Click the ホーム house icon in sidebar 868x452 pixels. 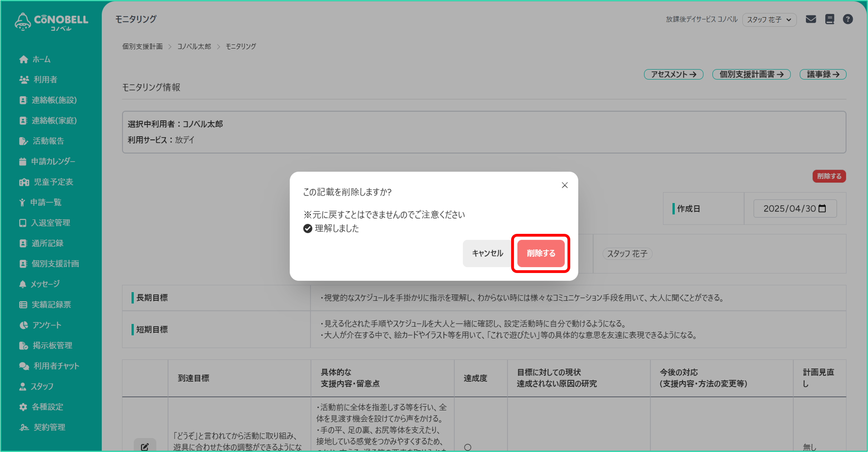pyautogui.click(x=24, y=60)
